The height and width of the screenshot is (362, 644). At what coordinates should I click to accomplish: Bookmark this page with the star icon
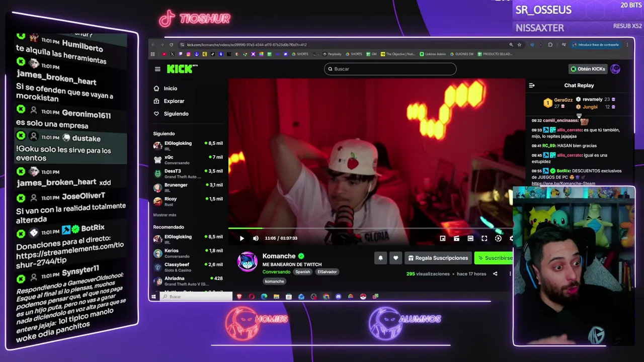(519, 45)
